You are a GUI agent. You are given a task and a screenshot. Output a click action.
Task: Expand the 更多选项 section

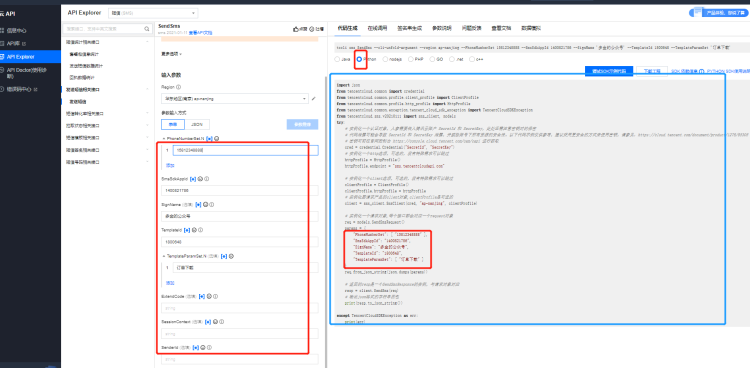click(x=171, y=54)
